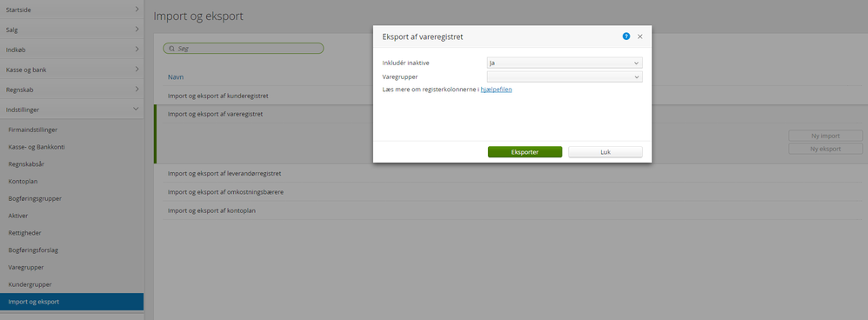Click the Ny import button

point(825,136)
